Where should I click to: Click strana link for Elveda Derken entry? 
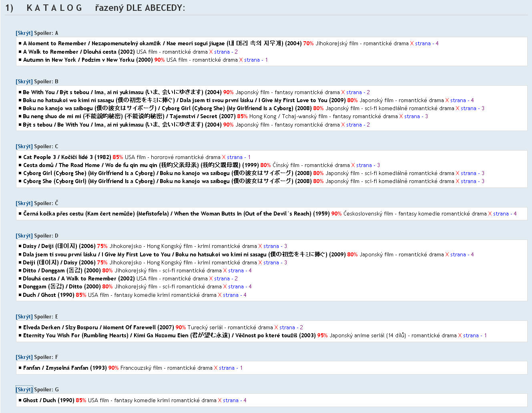pos(287,328)
